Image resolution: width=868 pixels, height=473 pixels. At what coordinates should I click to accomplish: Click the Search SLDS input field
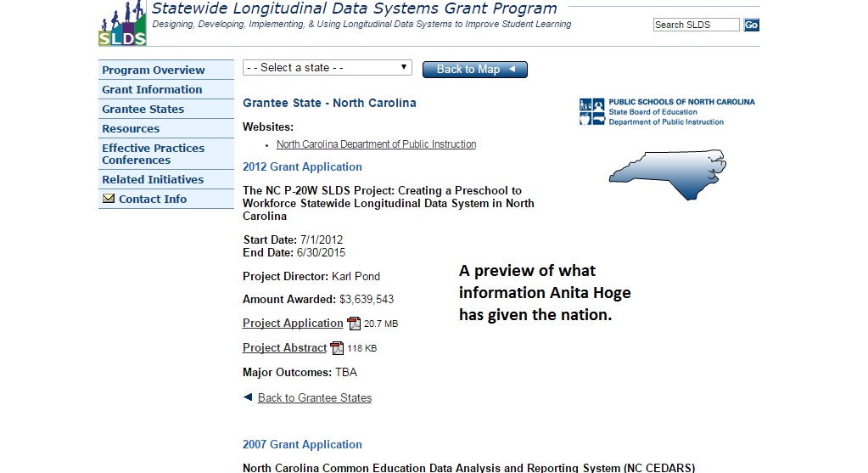[x=696, y=25]
